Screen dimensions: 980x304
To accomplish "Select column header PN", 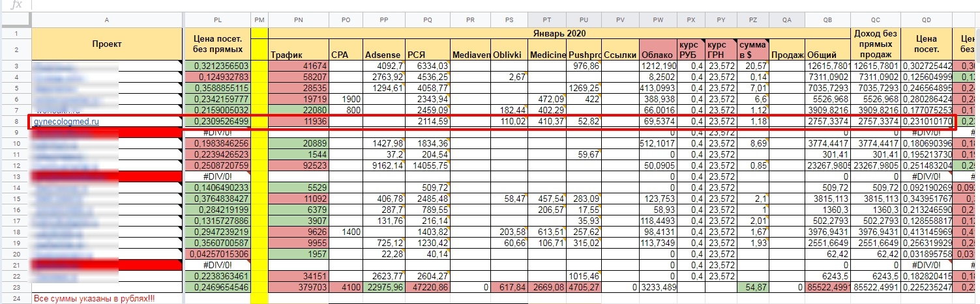I will [298, 20].
